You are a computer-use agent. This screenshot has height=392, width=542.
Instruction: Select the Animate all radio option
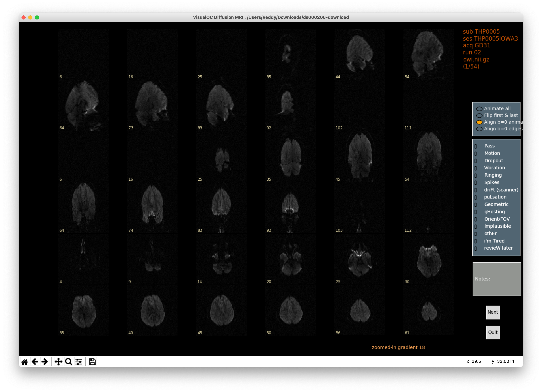(479, 109)
